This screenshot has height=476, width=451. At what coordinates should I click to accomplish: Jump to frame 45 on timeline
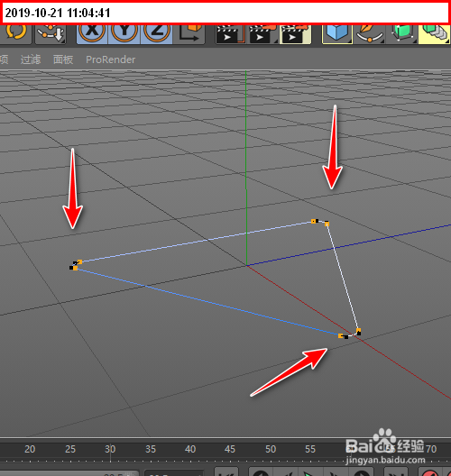[x=230, y=449]
